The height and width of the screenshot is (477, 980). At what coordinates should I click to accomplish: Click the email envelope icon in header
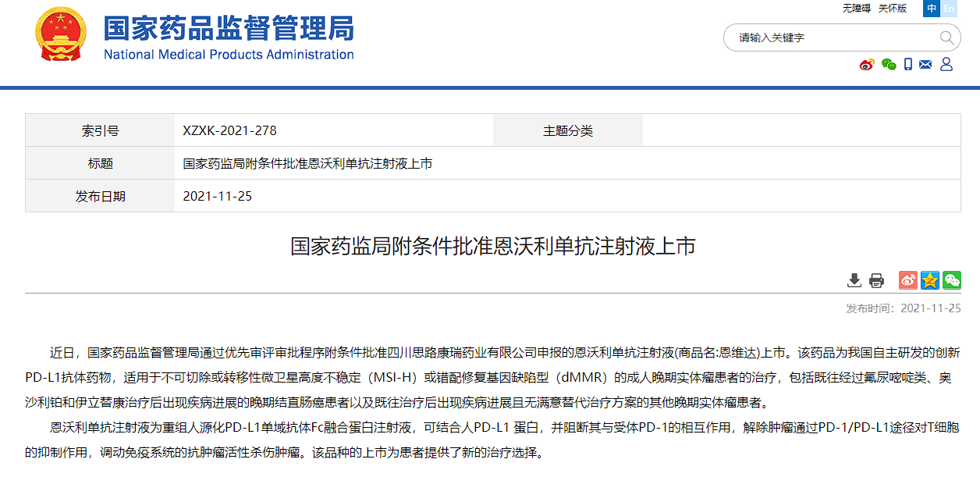tap(926, 64)
